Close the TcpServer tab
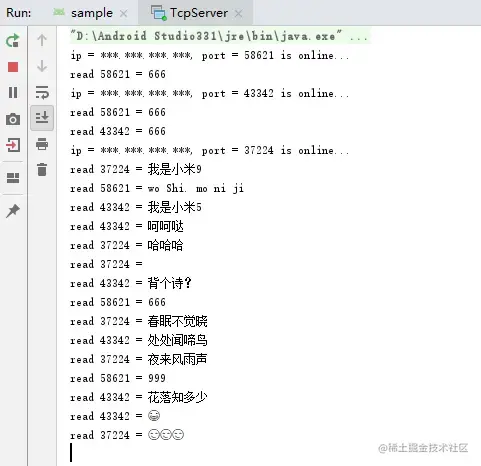This screenshot has width=481, height=466. tap(238, 14)
